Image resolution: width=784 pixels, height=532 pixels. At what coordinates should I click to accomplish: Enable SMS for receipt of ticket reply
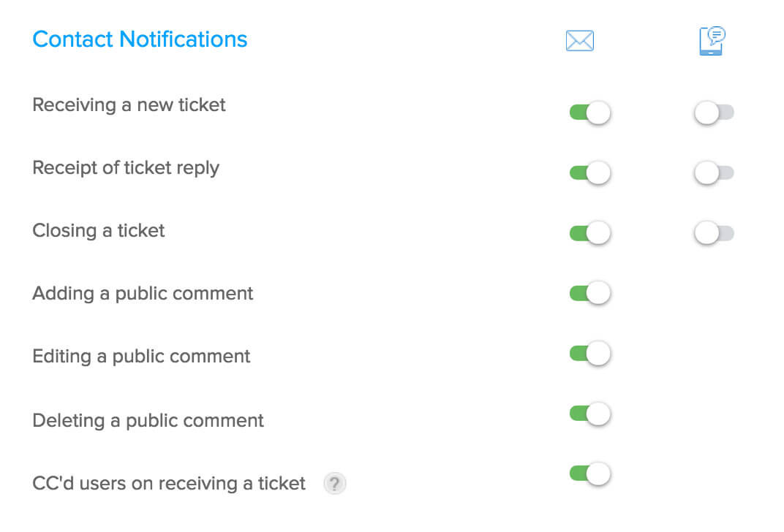[714, 173]
